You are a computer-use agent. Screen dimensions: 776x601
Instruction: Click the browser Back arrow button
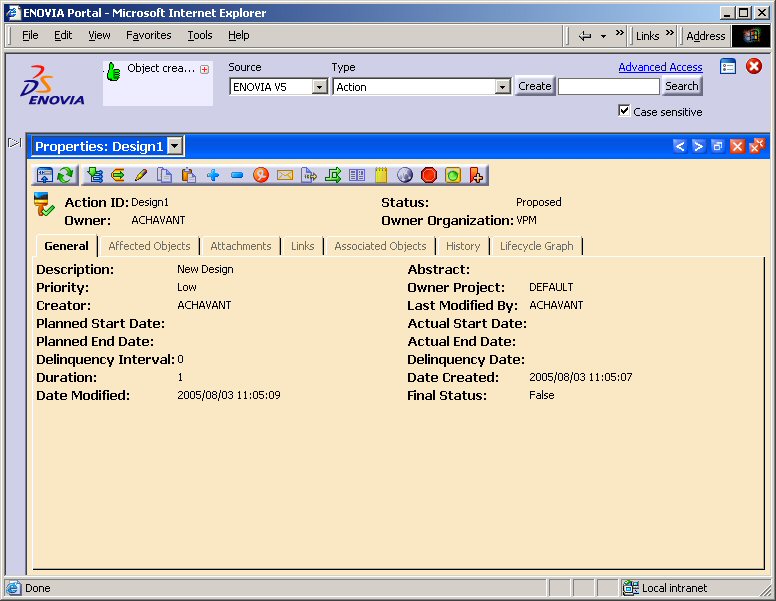tap(585, 36)
